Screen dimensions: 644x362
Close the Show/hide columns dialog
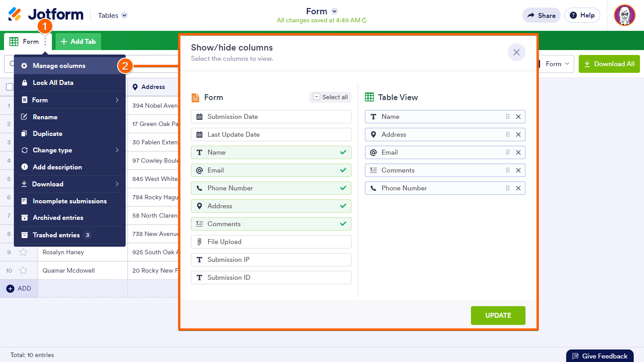[x=516, y=52]
